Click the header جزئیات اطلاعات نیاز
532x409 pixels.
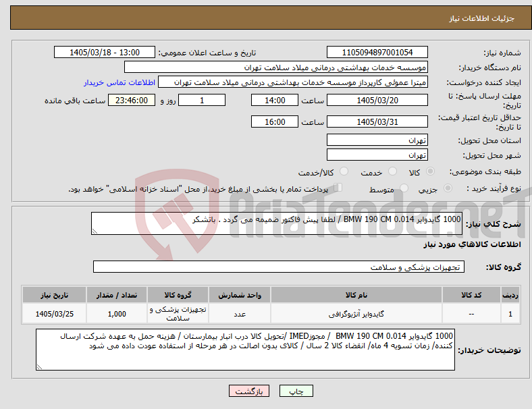[x=482, y=18]
